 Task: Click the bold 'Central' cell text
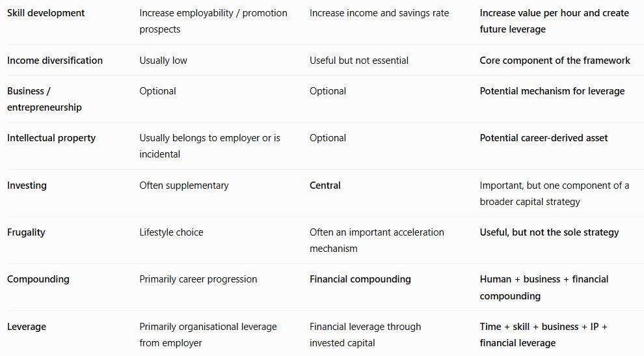click(325, 185)
